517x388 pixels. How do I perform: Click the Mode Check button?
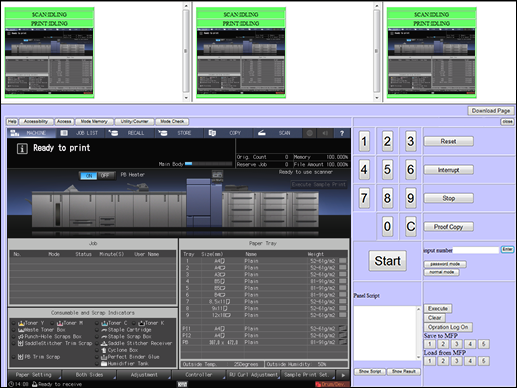pyautogui.click(x=172, y=122)
